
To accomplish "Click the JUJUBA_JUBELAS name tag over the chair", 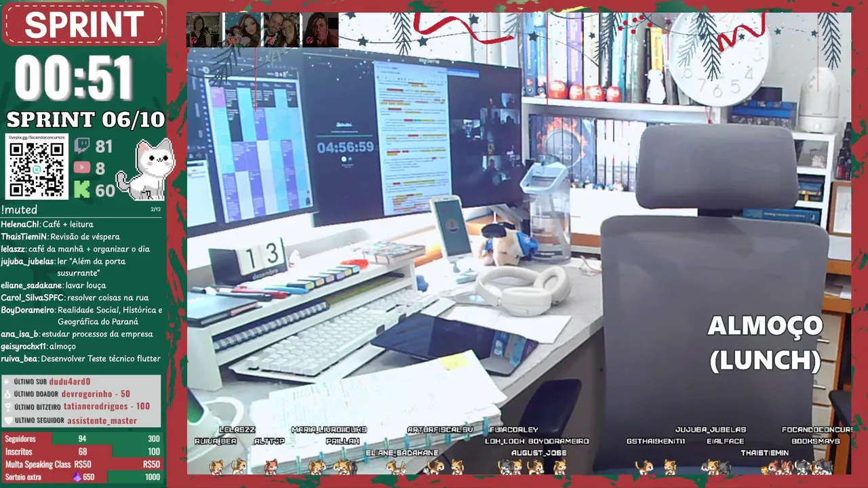I will click(711, 430).
